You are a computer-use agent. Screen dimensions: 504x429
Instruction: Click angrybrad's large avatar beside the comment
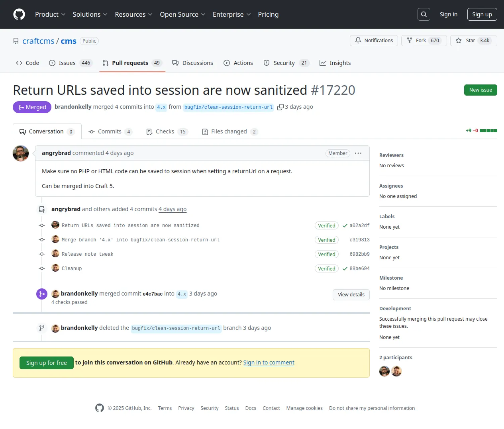click(x=21, y=153)
